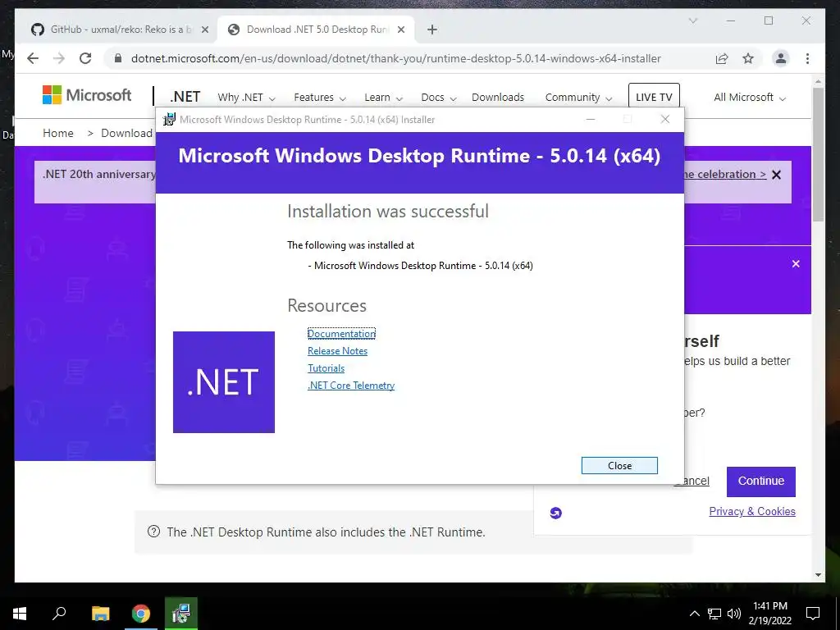Open Windows notification center
The height and width of the screenshot is (630, 840).
click(813, 614)
